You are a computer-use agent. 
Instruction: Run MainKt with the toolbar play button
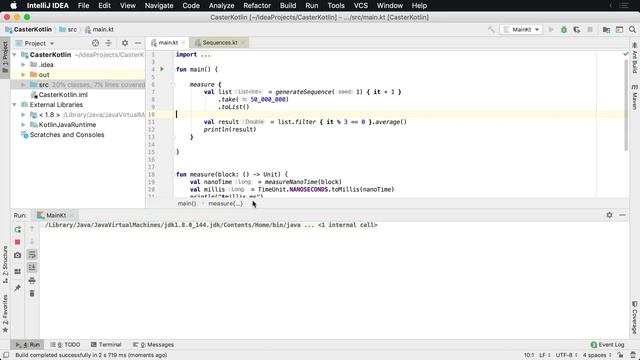pos(551,29)
